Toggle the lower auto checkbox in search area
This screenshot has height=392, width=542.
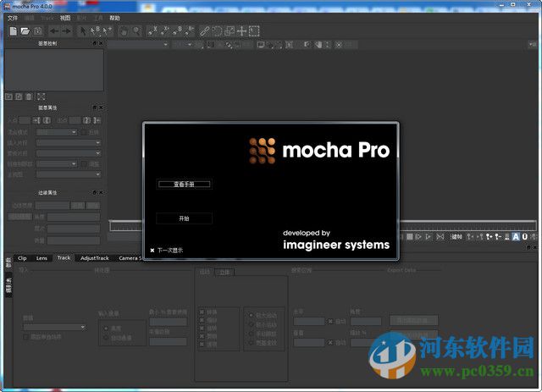(x=330, y=343)
